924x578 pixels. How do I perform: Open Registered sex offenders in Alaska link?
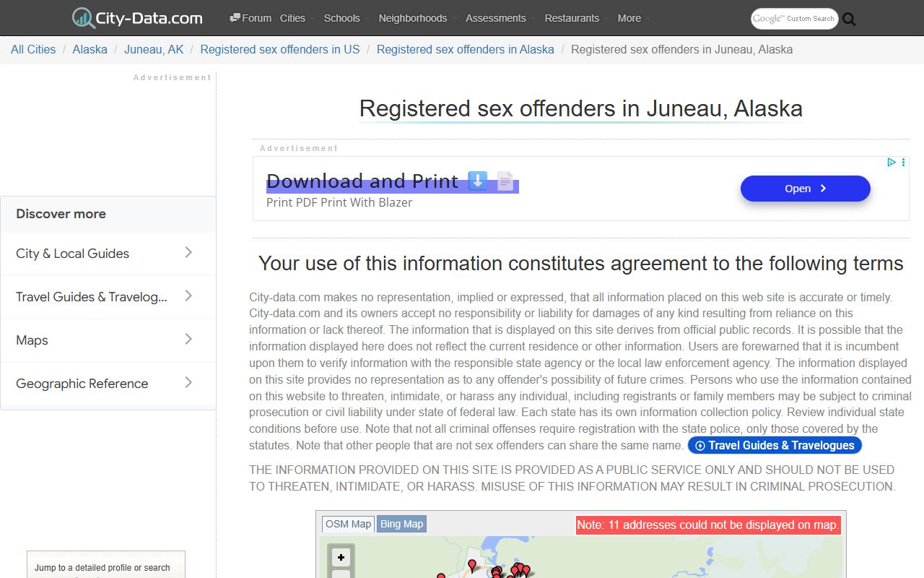click(x=466, y=49)
